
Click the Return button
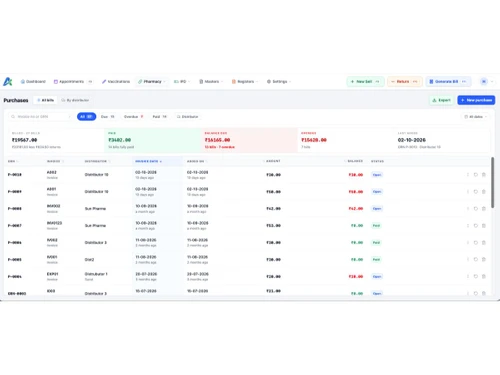click(x=405, y=81)
